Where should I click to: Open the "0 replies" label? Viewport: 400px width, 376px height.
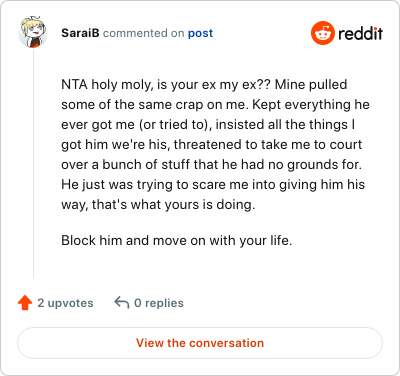tap(159, 303)
